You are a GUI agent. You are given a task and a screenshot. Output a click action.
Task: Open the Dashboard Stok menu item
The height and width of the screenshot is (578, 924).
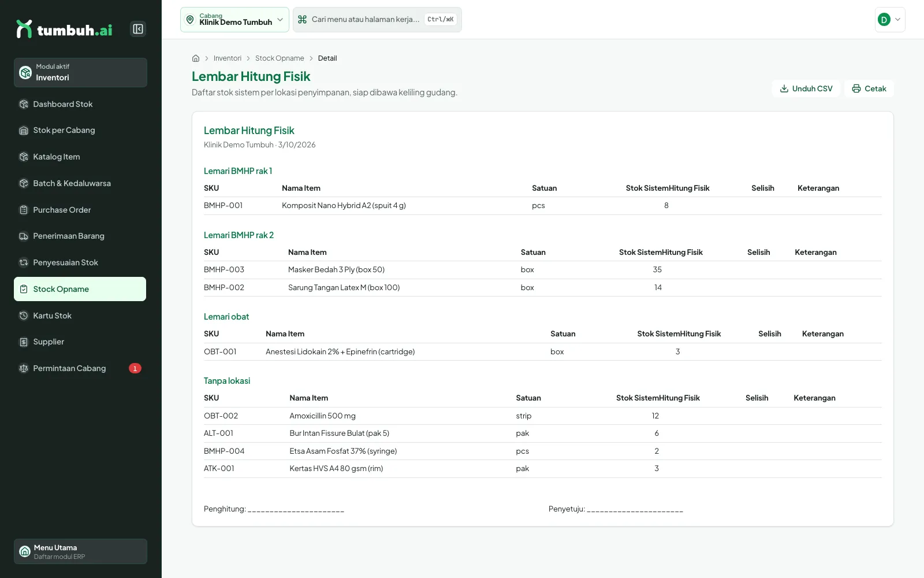80,104
